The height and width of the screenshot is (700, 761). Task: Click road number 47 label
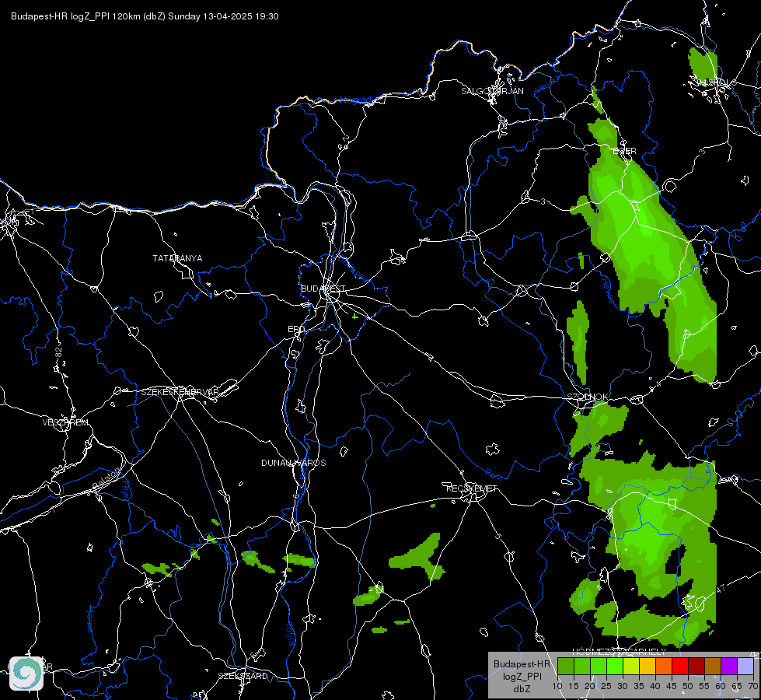coord(721,589)
